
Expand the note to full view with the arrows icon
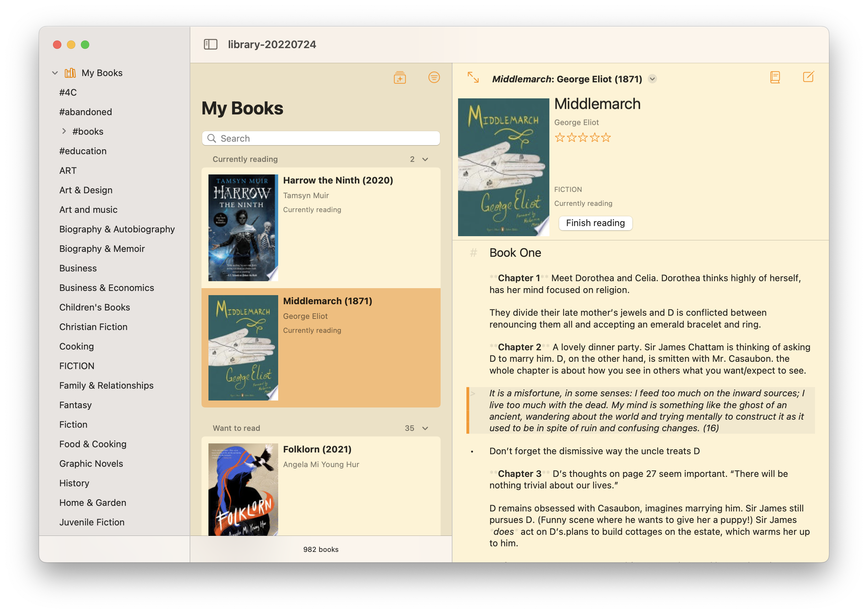[x=473, y=77]
